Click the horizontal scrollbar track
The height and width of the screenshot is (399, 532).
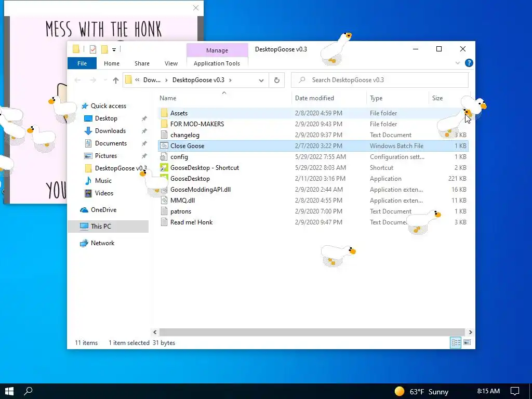point(312,332)
